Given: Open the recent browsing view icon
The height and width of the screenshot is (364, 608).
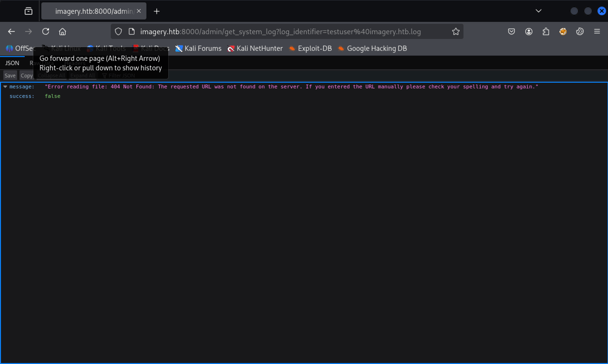Looking at the screenshot, I should 29,11.
